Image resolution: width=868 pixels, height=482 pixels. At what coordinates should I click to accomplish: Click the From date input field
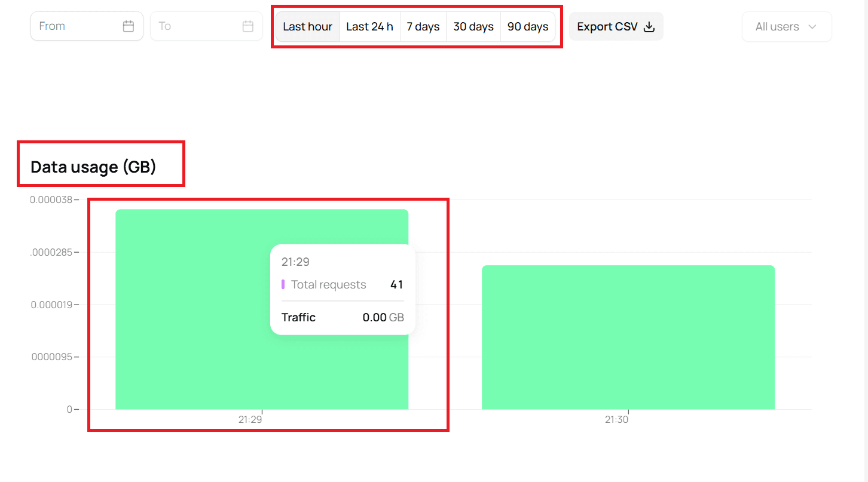[87, 26]
